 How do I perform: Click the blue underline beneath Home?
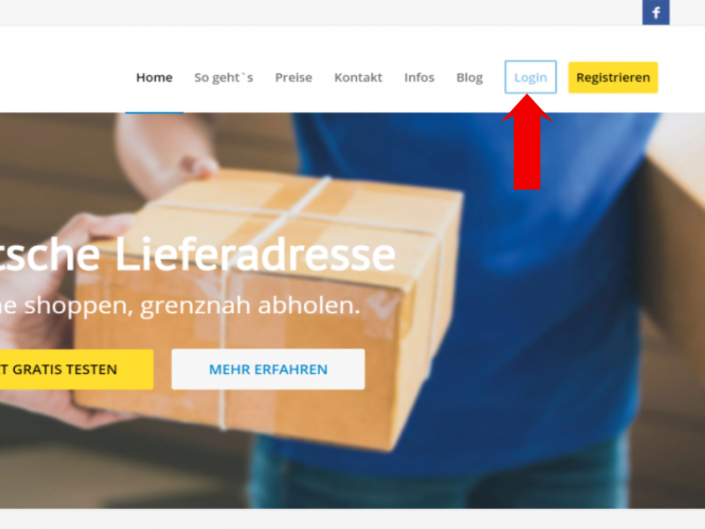coord(154,112)
